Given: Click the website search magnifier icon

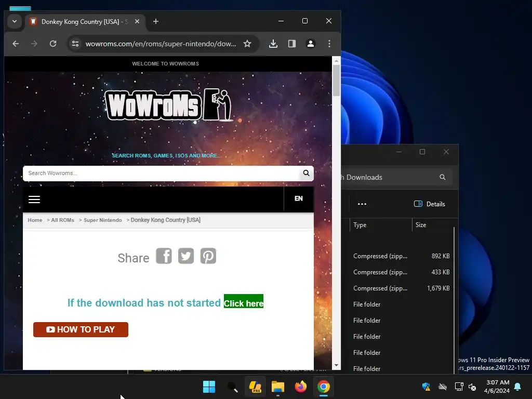Looking at the screenshot, I should [306, 174].
